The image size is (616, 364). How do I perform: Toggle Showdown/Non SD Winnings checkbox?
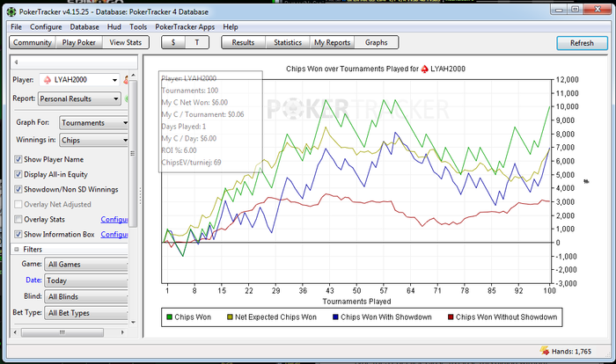tap(18, 189)
